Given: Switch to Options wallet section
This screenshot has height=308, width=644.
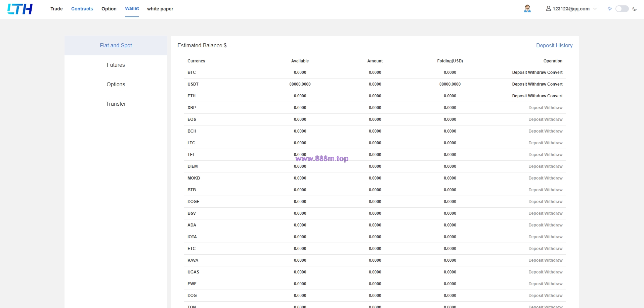Looking at the screenshot, I should tap(116, 85).
